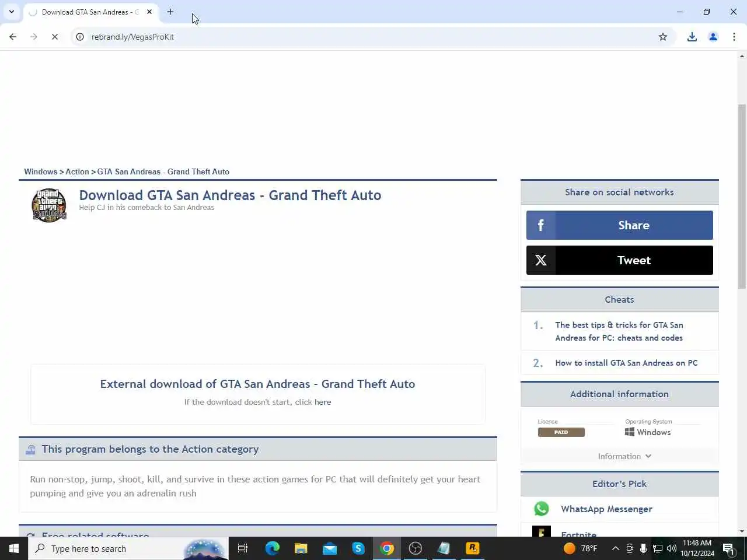Open the Mail app from the taskbar
Viewport: 747px width, 560px height.
tap(330, 548)
